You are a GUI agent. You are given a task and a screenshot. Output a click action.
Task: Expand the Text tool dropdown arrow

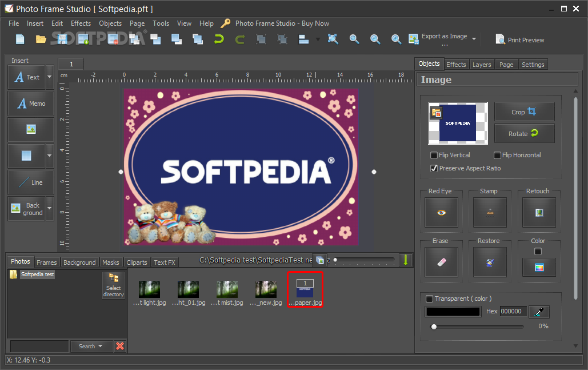[x=50, y=77]
